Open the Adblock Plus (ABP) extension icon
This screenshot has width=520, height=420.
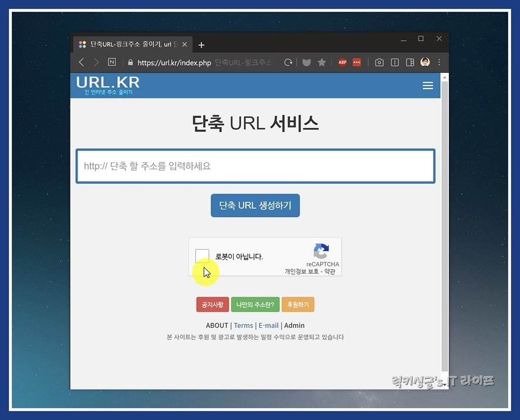click(343, 62)
